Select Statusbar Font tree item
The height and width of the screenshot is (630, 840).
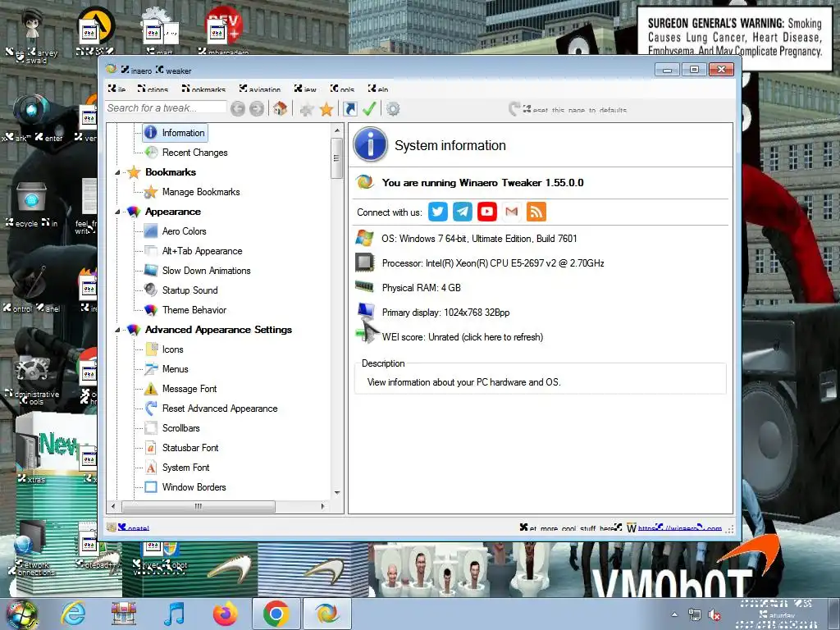coord(190,448)
